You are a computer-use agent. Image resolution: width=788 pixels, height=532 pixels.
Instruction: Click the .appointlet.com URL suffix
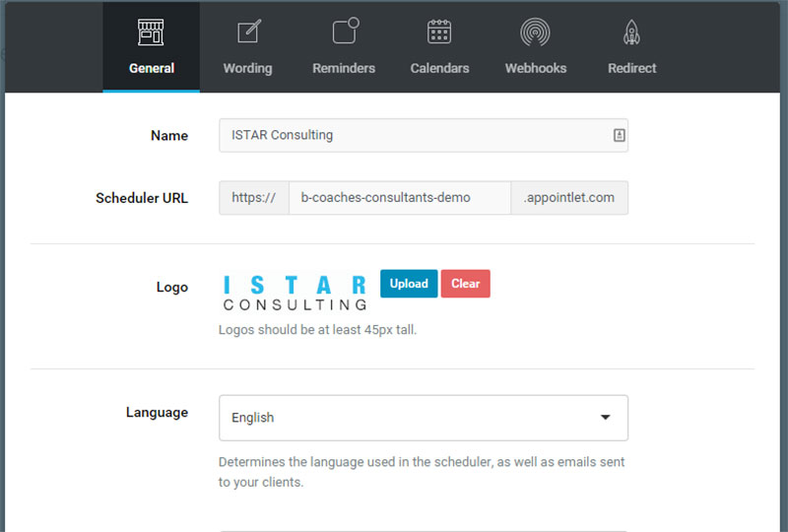coord(569,198)
